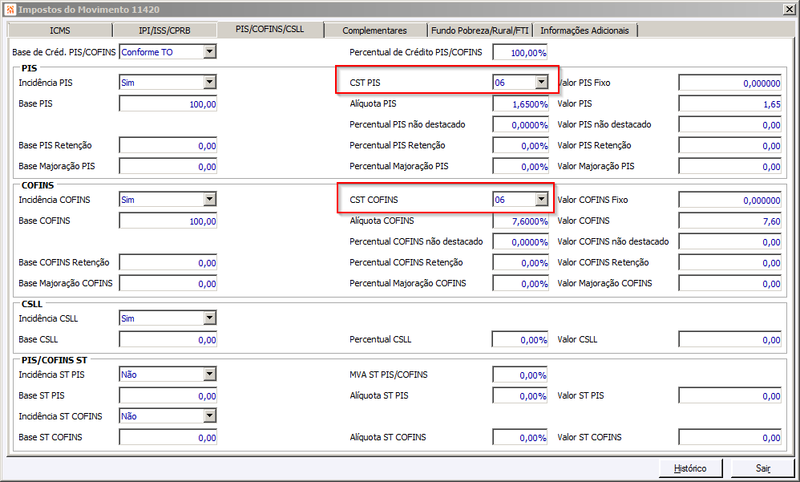The image size is (800, 482).
Task: Click Valor PIS não destacado field
Action: tap(730, 124)
